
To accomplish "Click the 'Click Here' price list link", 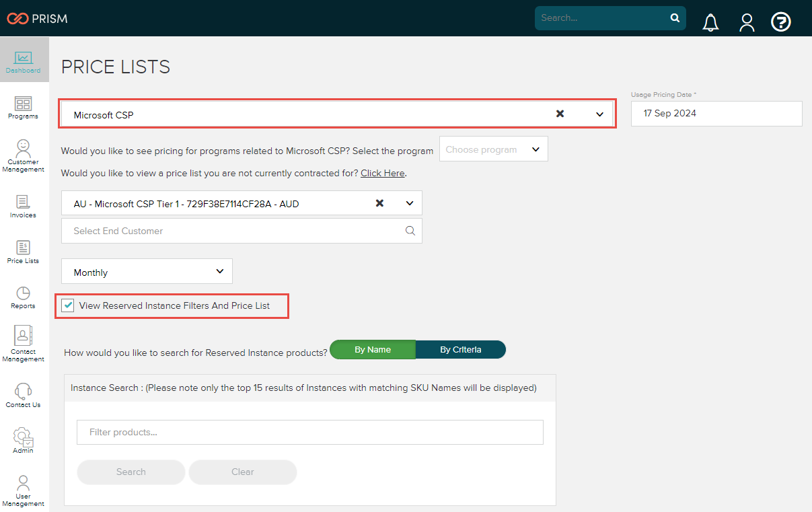I will click(382, 173).
